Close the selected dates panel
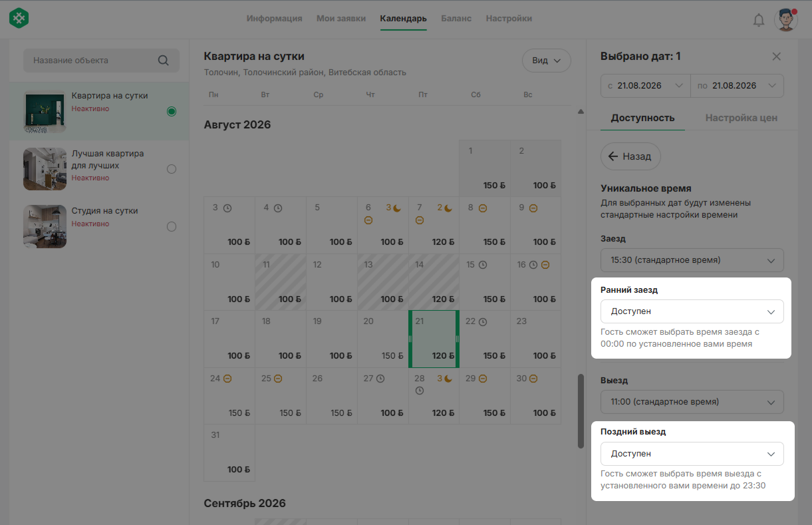 [x=776, y=57]
